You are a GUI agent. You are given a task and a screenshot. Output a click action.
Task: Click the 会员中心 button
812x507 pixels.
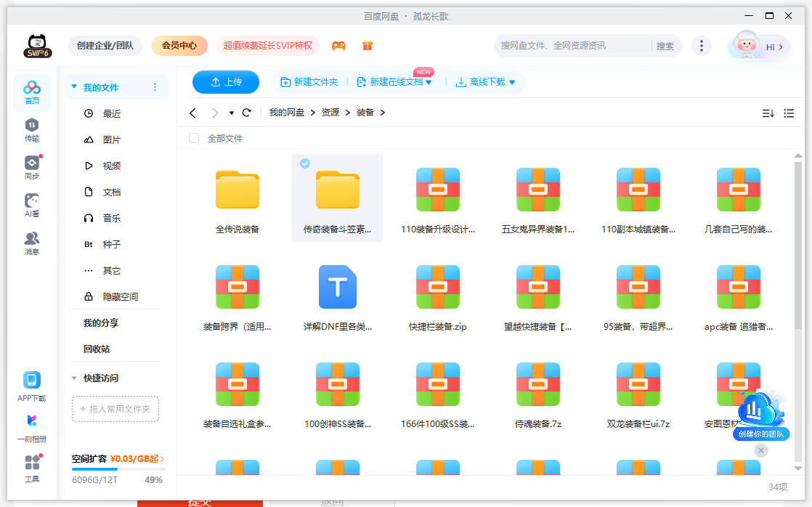(x=179, y=46)
